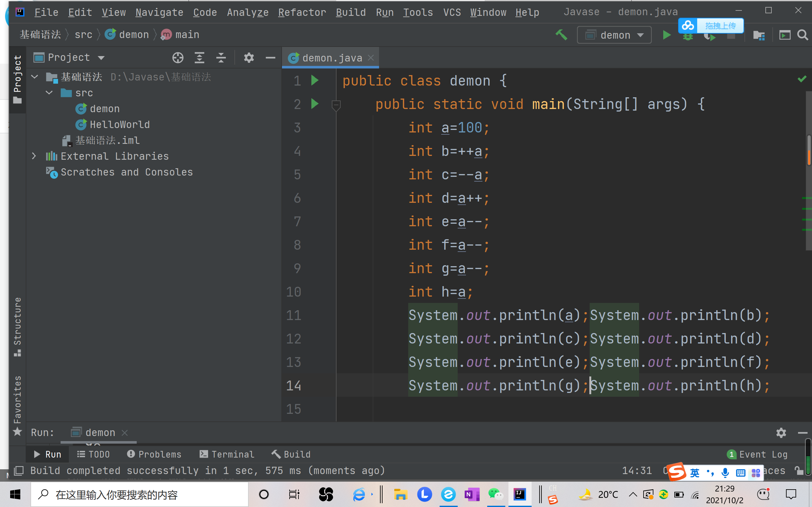Open the demon run configuration dropdown

point(614,35)
